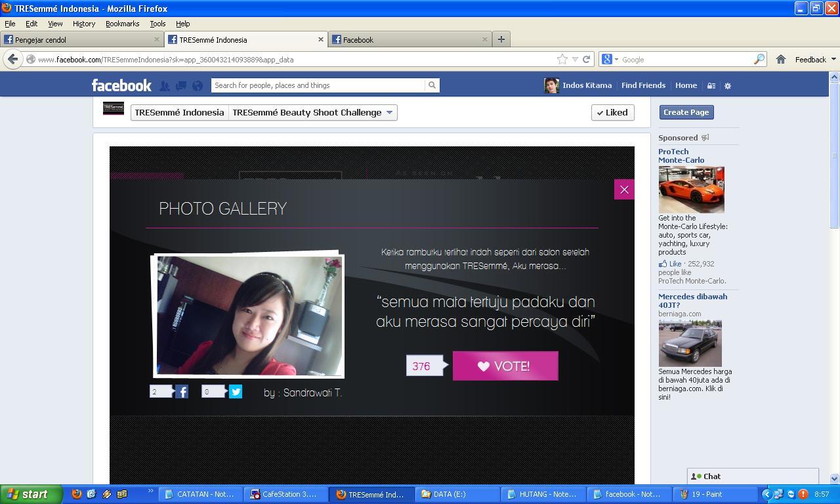The image size is (840, 504).
Task: Click the Firefox home icon
Action: (x=781, y=59)
